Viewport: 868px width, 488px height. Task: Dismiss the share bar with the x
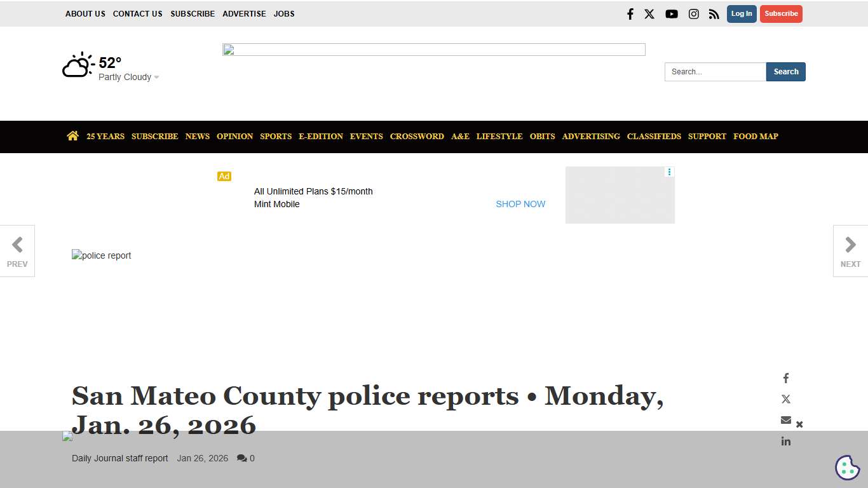click(x=799, y=424)
